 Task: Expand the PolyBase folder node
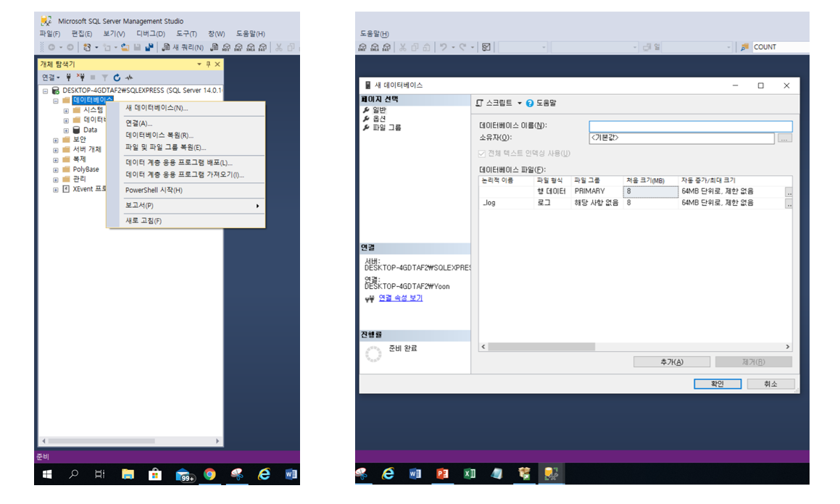point(56,169)
